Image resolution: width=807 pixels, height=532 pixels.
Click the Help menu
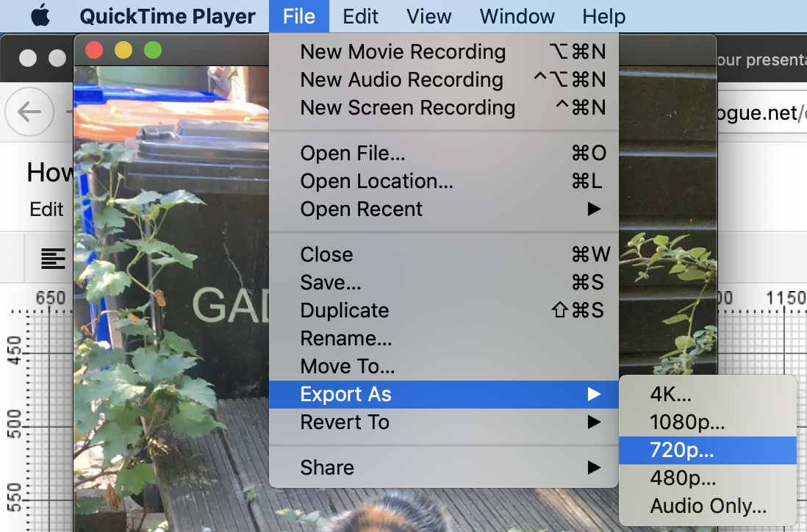click(x=603, y=16)
